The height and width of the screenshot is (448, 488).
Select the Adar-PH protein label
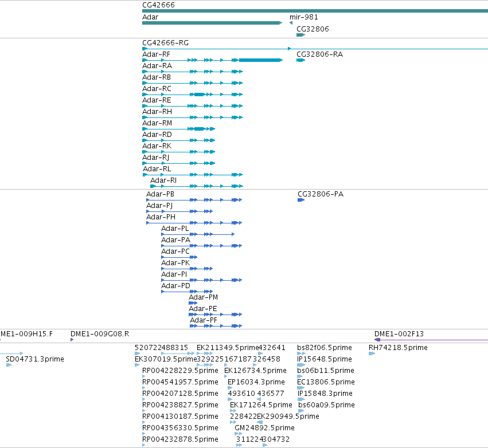[x=161, y=217]
